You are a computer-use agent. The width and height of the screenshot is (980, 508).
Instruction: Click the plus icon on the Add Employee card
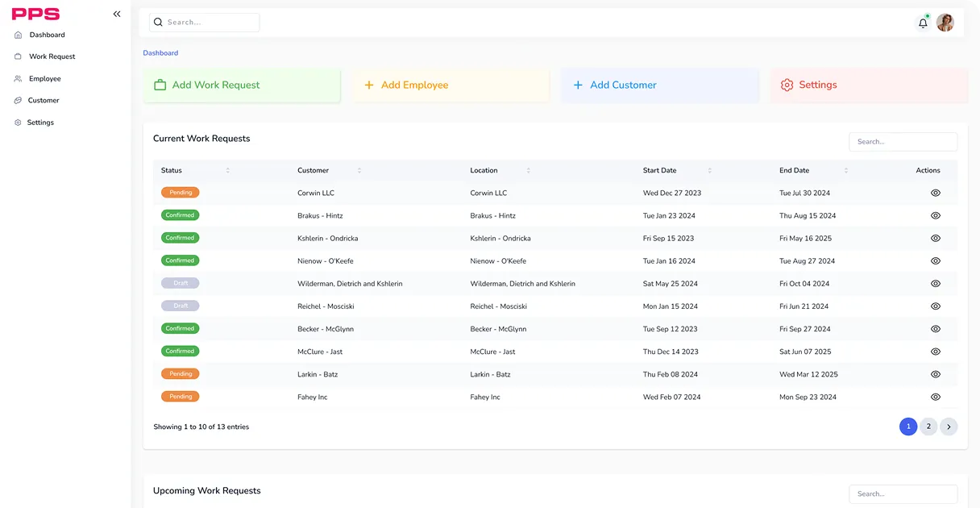pyautogui.click(x=369, y=85)
